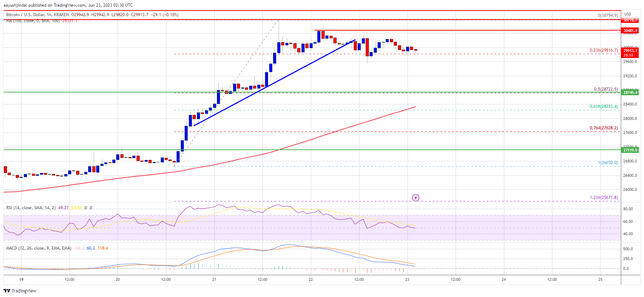Viewport: 644px width, 297px height.
Task: Click the date label 19 on time axis
Action: coord(21,280)
